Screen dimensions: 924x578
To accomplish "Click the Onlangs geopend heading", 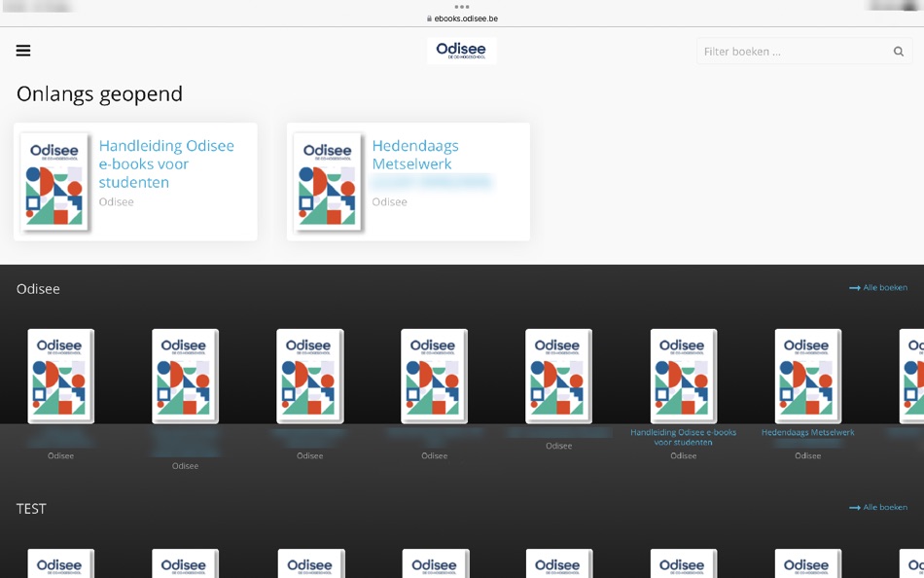I will (99, 94).
